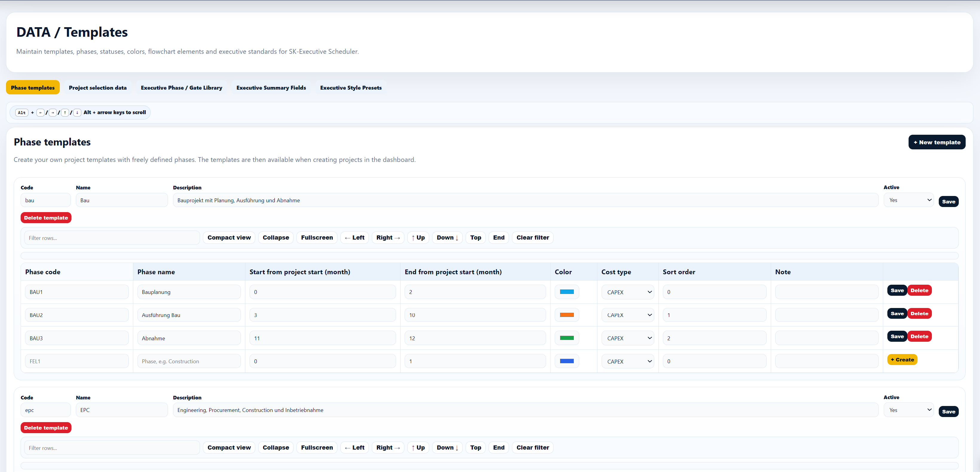Delete the BAU1 Bauplanung phase row
Screen dimensions: 980x472
919,290
